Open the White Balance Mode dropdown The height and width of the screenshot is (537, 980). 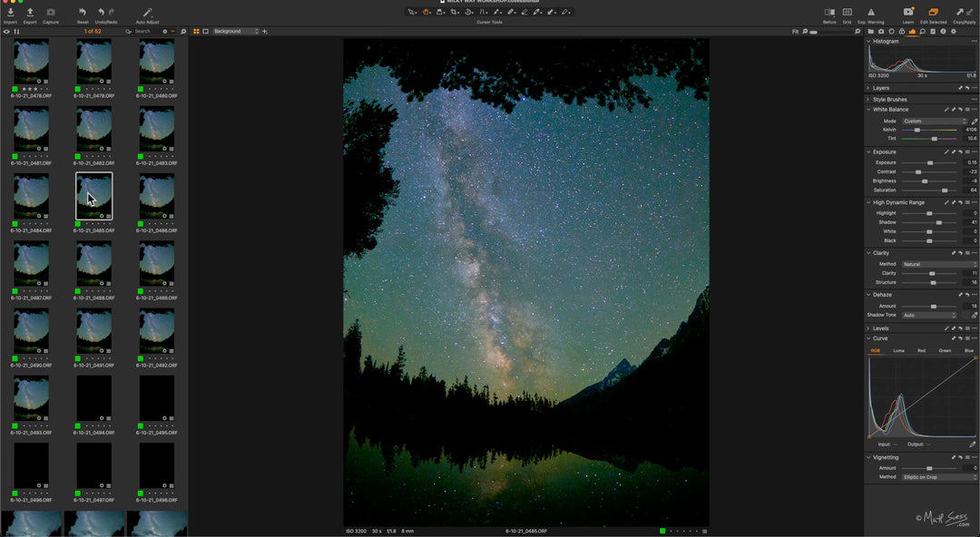pos(935,121)
